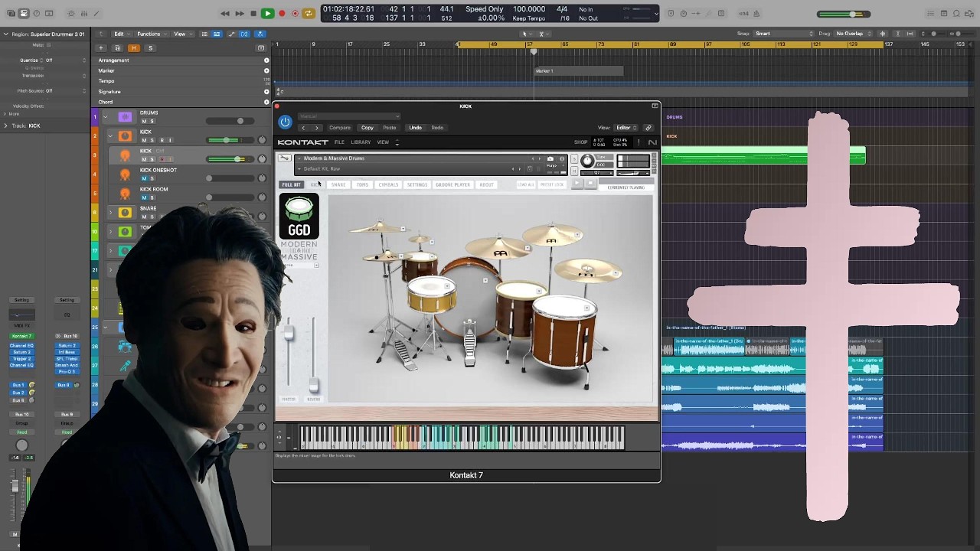Toggle the global Solo S header button
The height and width of the screenshot is (551, 980).
coord(150,47)
